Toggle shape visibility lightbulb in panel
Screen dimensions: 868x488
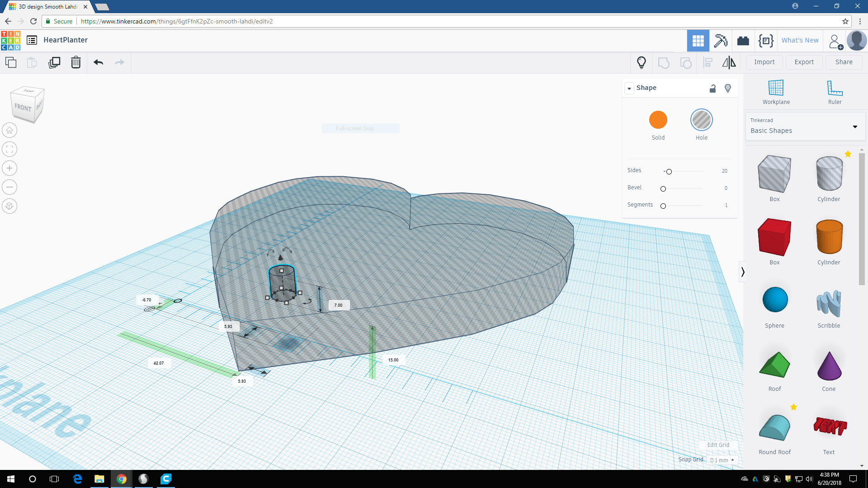[728, 88]
